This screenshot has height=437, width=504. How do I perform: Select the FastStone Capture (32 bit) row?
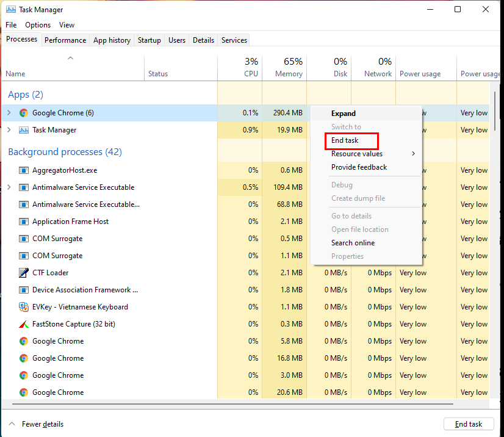(x=245, y=324)
